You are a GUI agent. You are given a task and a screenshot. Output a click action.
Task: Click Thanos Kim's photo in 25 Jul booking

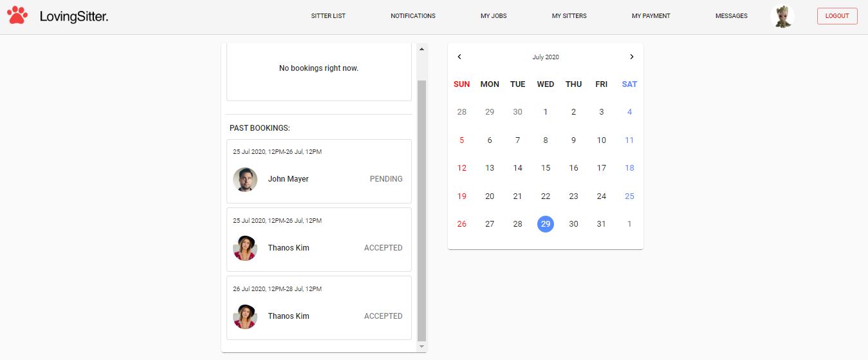point(245,248)
